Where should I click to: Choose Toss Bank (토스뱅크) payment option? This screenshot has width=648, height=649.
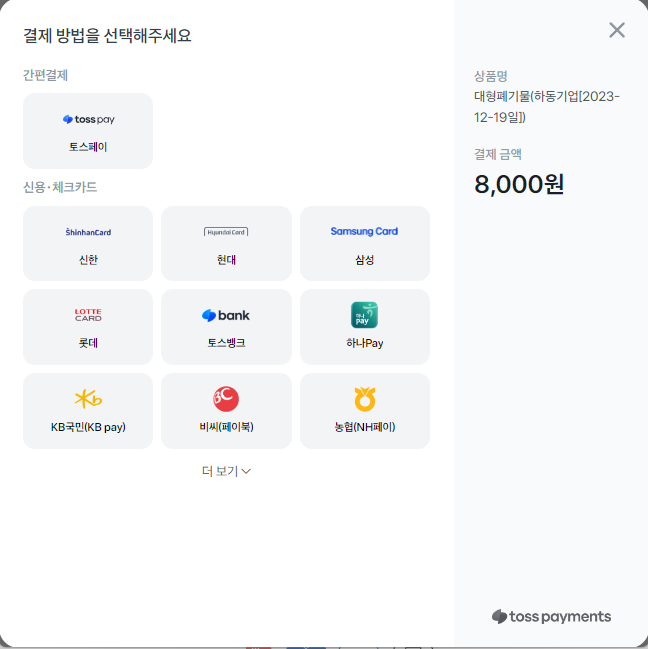[x=226, y=327]
